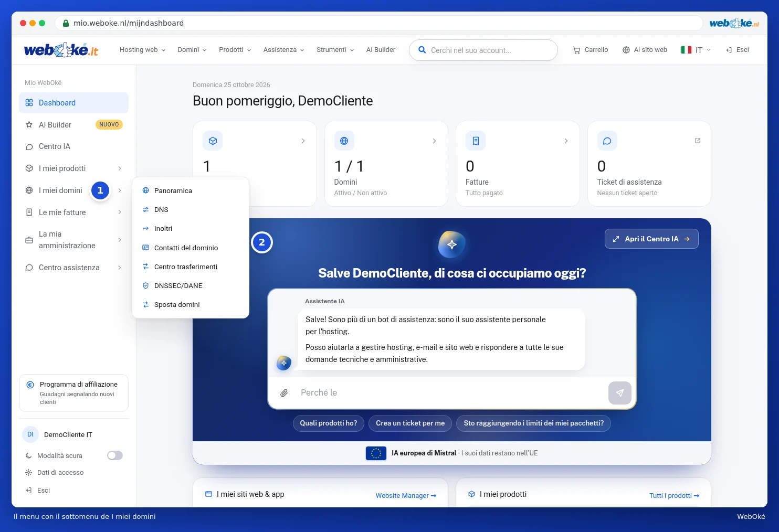Open Centro trasferimenti submenu entry
The image size is (779, 532).
point(191,267)
